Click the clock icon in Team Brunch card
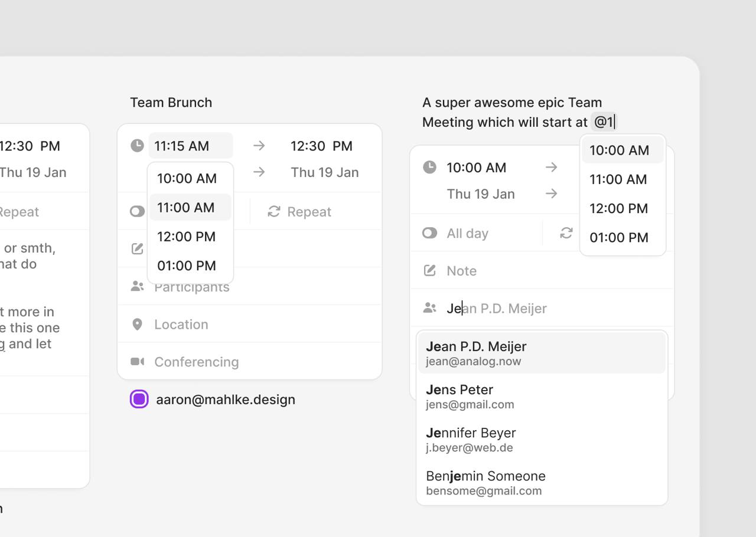This screenshot has height=537, width=756. (137, 146)
